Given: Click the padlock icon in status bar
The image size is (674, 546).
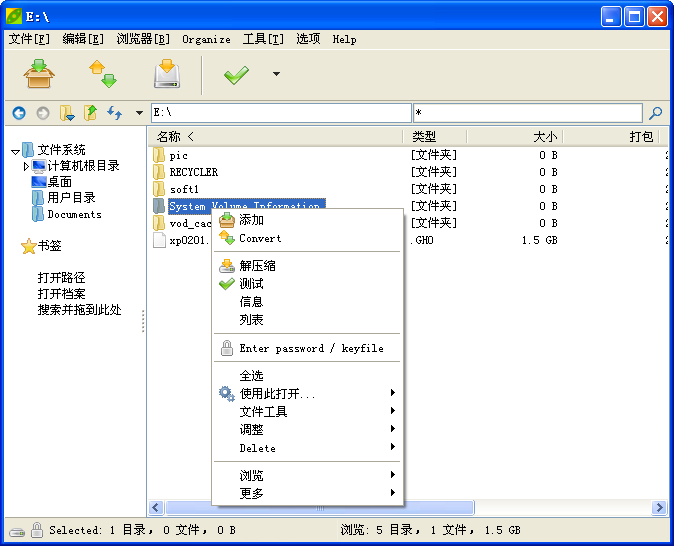Looking at the screenshot, I should click(x=36, y=530).
